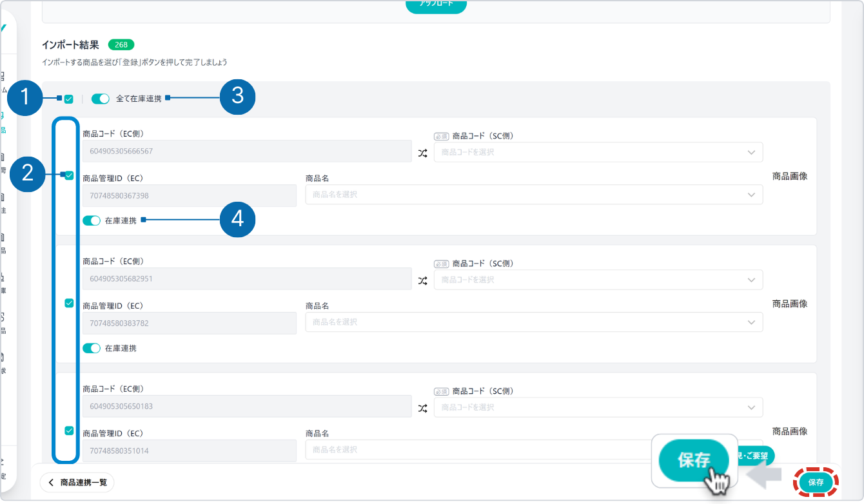The width and height of the screenshot is (864, 504).
Task: Open first product's 商品コード(SC側) dropdown
Action: click(598, 152)
